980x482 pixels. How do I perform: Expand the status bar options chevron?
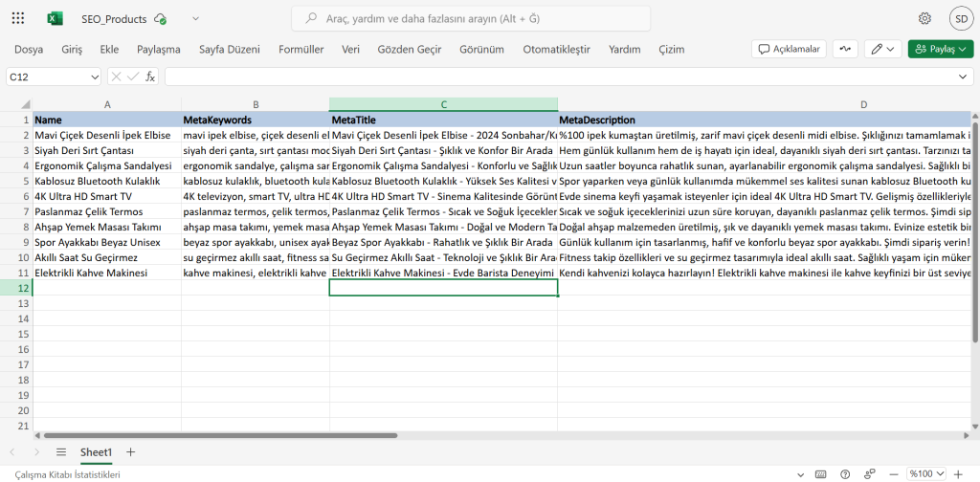(x=801, y=474)
